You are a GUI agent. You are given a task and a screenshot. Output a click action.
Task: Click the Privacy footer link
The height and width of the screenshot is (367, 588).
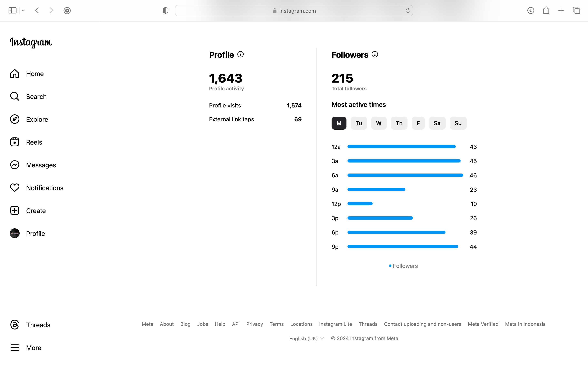pyautogui.click(x=254, y=324)
